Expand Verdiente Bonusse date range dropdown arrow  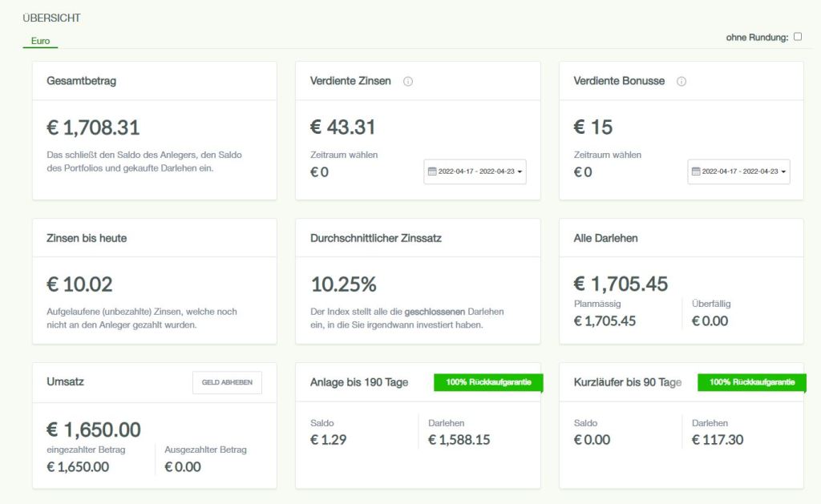point(784,171)
